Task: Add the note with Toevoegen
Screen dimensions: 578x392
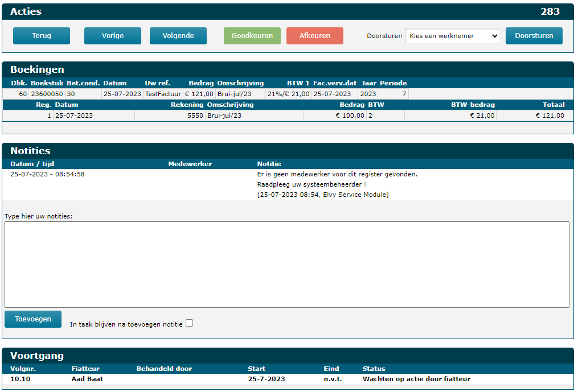Action: [x=33, y=319]
